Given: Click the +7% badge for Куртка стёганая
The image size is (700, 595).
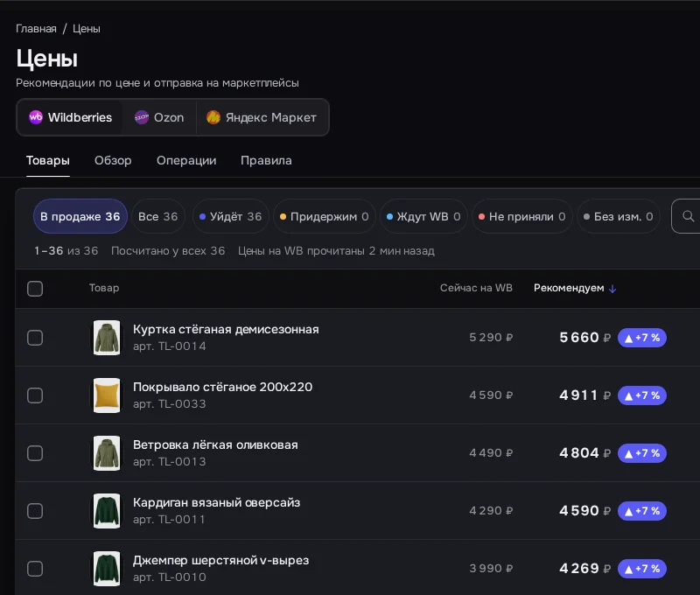Looking at the screenshot, I should click(642, 338).
